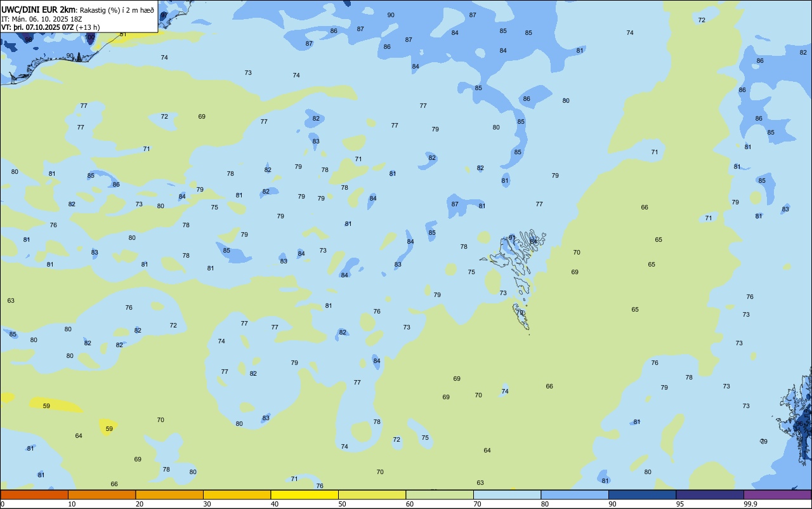Click the legend tick label "0"
This screenshot has width=812, height=509.
(x=3, y=504)
